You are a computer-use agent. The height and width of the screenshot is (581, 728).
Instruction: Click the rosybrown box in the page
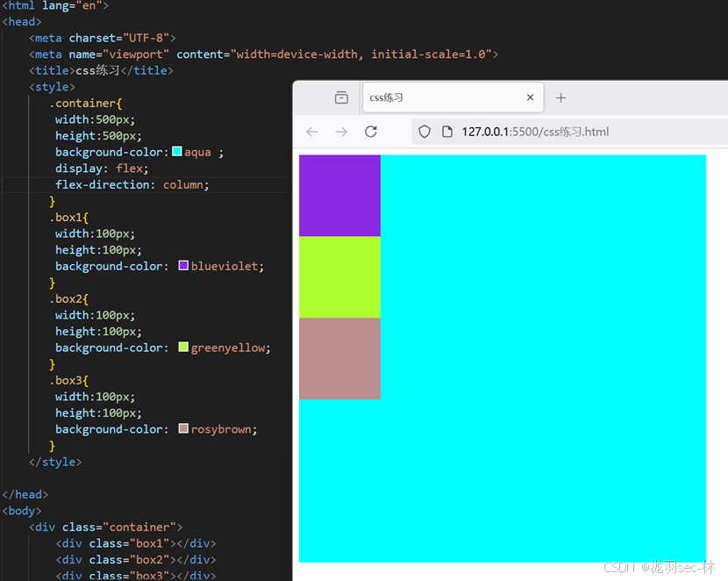tap(339, 359)
